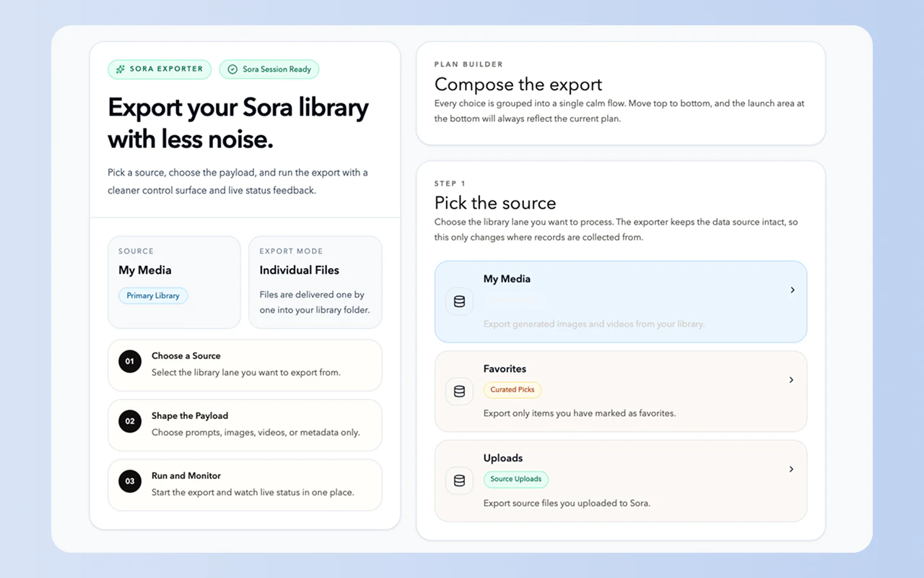924x578 pixels.
Task: Click the Sora Session Ready status pill
Action: pyautogui.click(x=269, y=69)
